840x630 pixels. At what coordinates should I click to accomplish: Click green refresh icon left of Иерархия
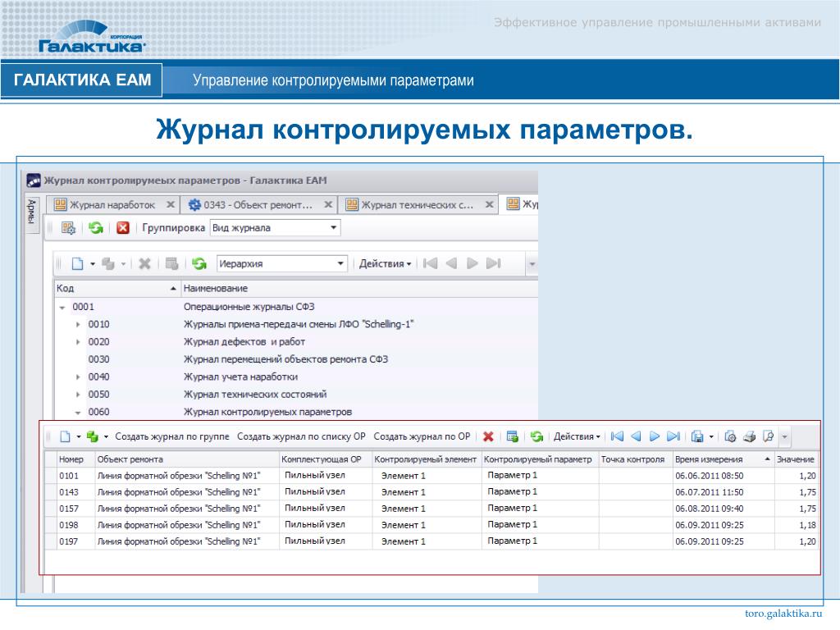[199, 263]
